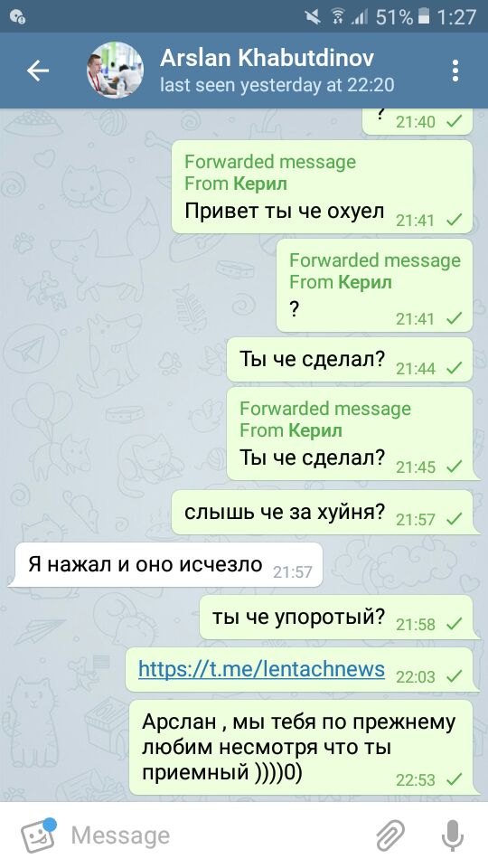This screenshot has width=488, height=868.
Task: Open the three-dot options menu
Action: pos(455,71)
